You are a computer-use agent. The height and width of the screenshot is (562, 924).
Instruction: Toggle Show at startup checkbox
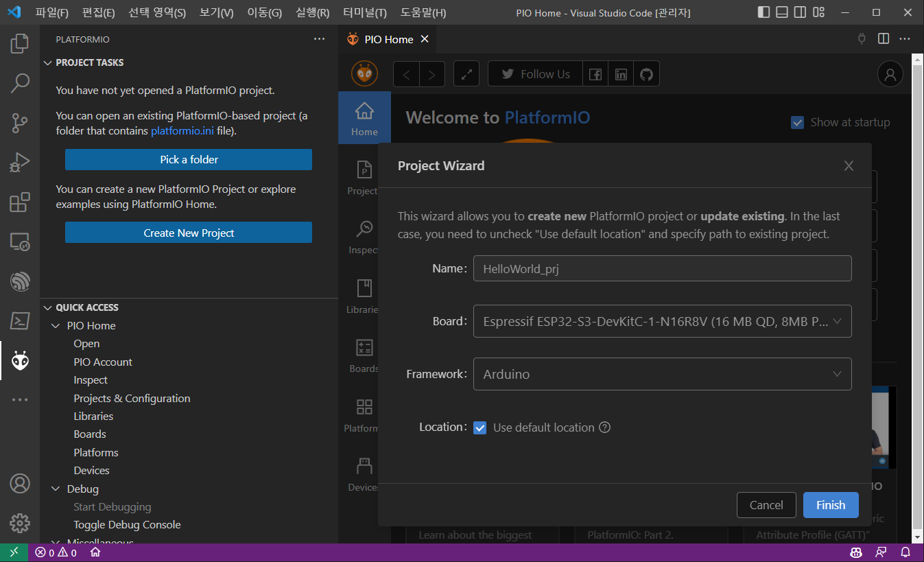coord(797,122)
